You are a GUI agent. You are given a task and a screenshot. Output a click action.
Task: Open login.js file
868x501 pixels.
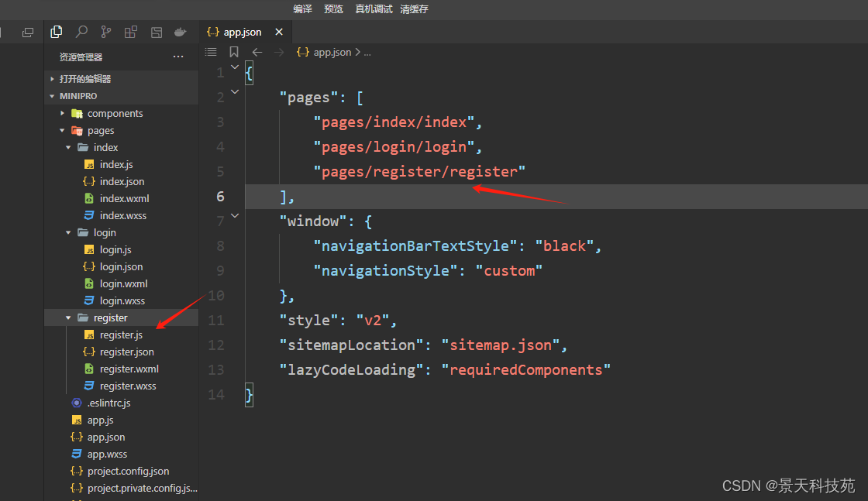[x=115, y=250]
